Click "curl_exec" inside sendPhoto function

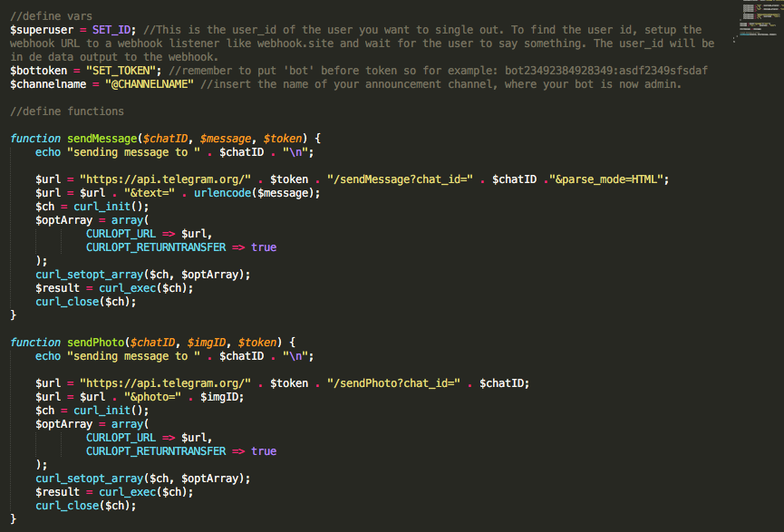point(128,492)
